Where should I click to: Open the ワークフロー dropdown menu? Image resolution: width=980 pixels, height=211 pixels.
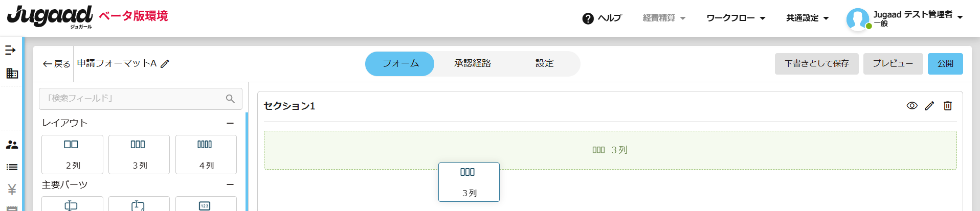click(736, 18)
